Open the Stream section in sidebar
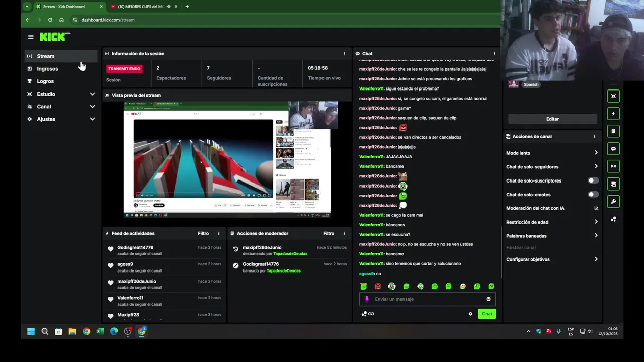The image size is (644, 362). click(x=60, y=56)
